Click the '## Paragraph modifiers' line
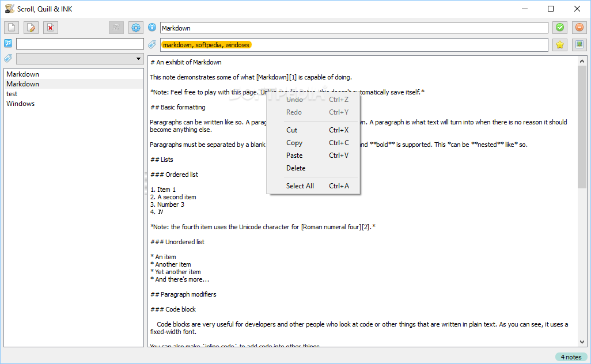The width and height of the screenshot is (591, 364). coord(183,294)
